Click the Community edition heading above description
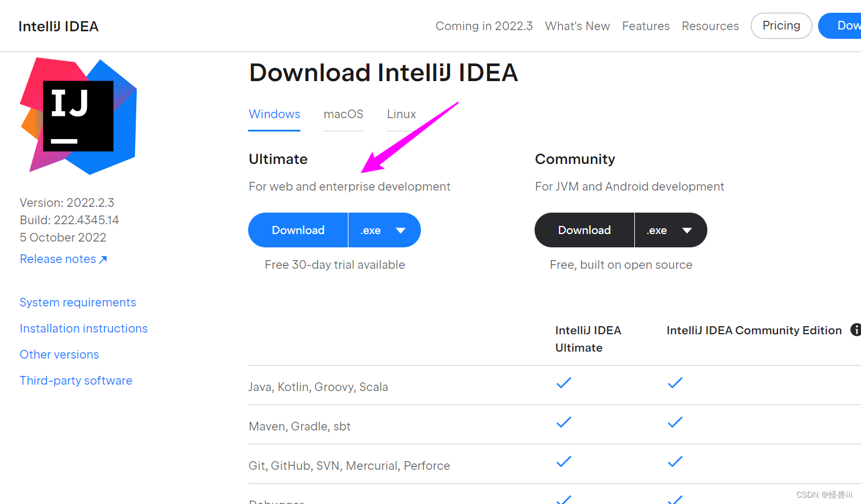The image size is (861, 504). (x=575, y=159)
